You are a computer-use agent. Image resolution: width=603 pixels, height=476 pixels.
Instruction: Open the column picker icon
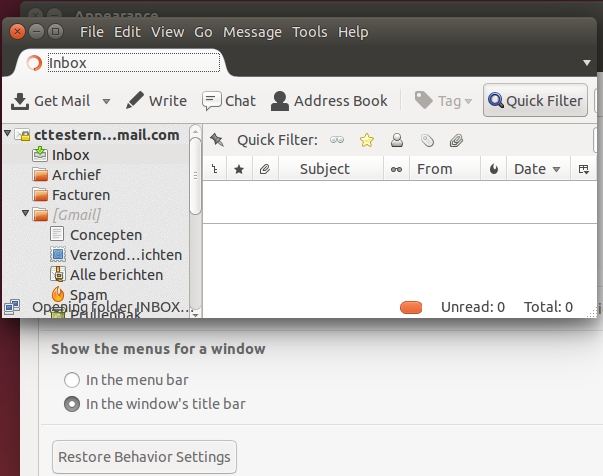[x=583, y=169]
